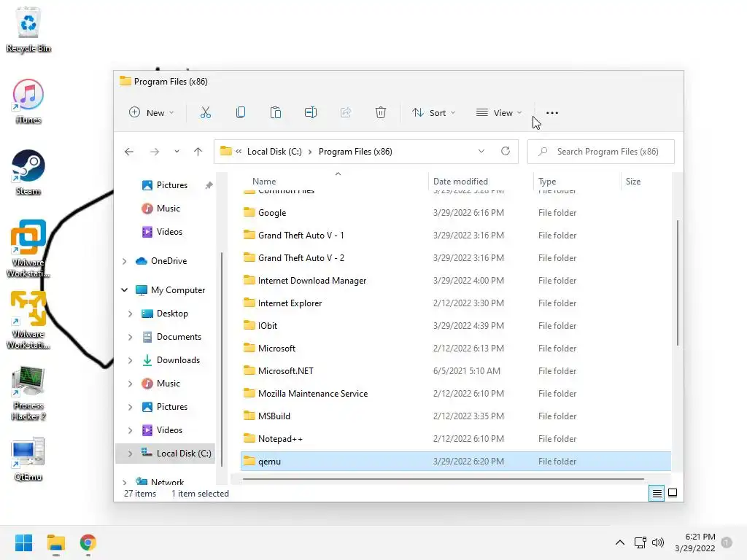Go up one folder level
The image size is (747, 560).
(x=198, y=152)
